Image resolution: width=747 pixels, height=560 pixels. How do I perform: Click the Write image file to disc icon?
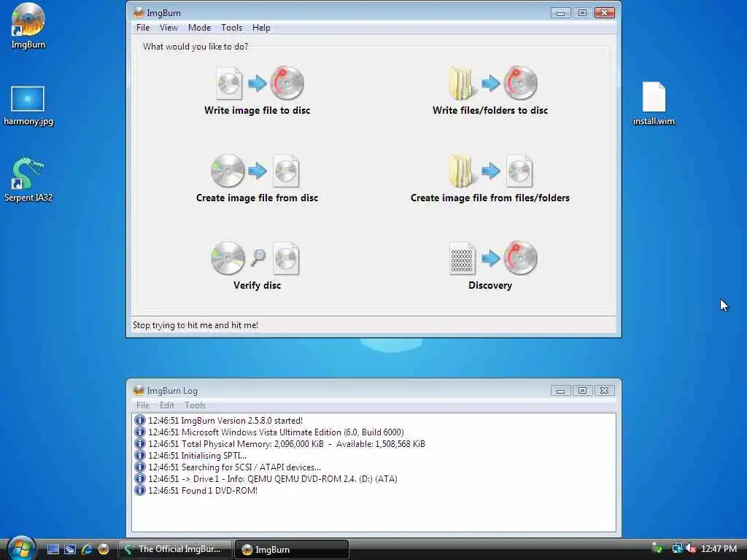pos(260,83)
